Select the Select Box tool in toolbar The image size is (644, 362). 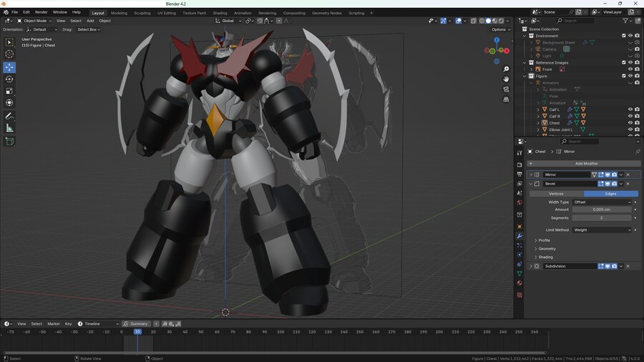pos(9,42)
